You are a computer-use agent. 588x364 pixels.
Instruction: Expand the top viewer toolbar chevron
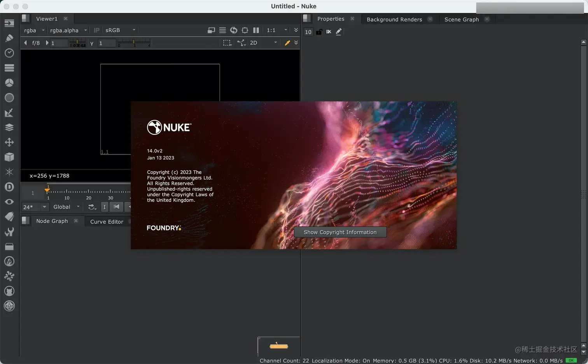(296, 30)
